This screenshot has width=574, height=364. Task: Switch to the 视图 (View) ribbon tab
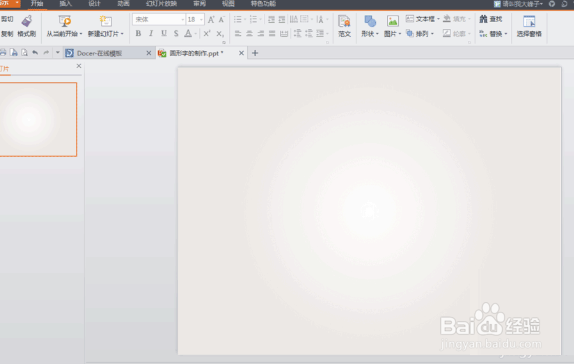[x=228, y=4]
